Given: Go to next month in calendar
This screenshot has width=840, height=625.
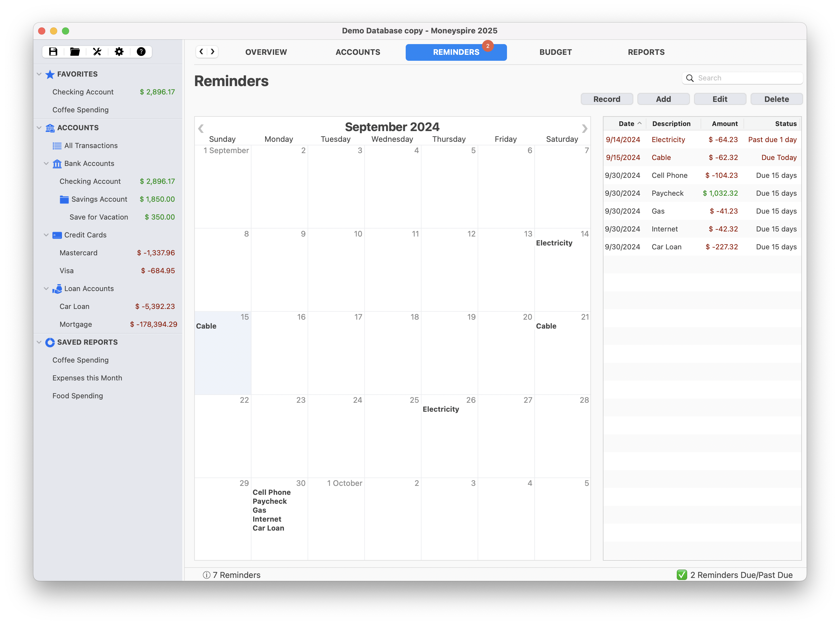Looking at the screenshot, I should (584, 129).
